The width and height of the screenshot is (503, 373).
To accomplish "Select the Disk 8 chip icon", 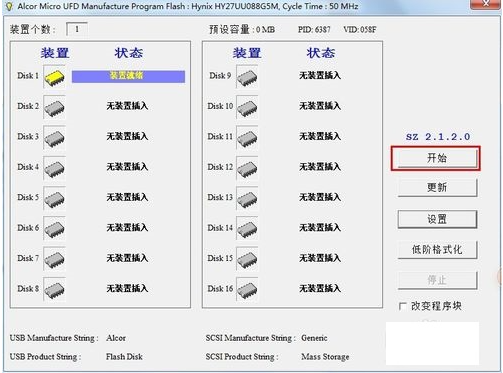I will point(54,290).
